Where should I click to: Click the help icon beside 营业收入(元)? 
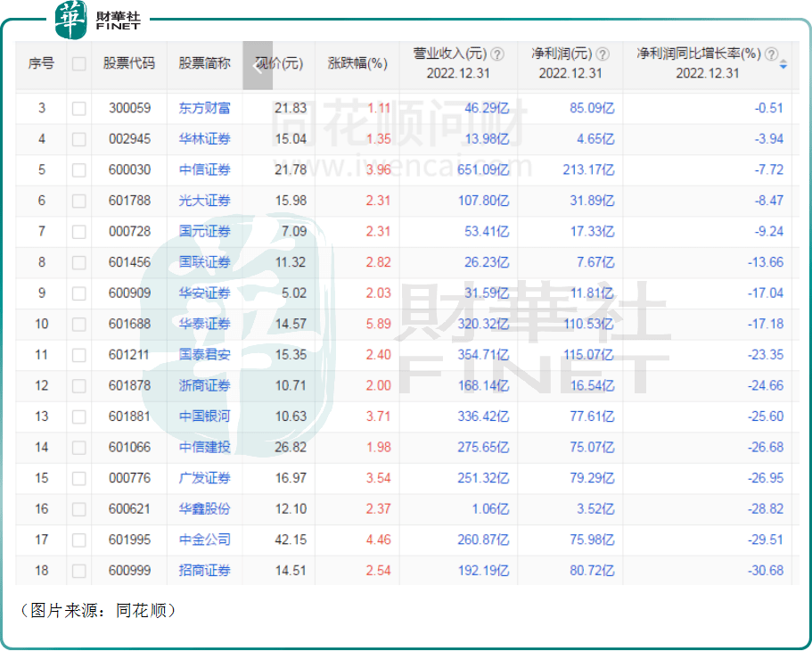(497, 54)
